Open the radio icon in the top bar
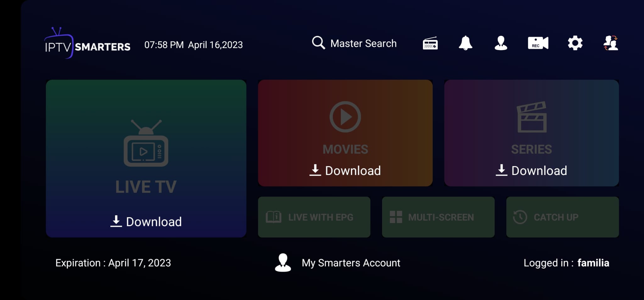The image size is (644, 300). [430, 43]
